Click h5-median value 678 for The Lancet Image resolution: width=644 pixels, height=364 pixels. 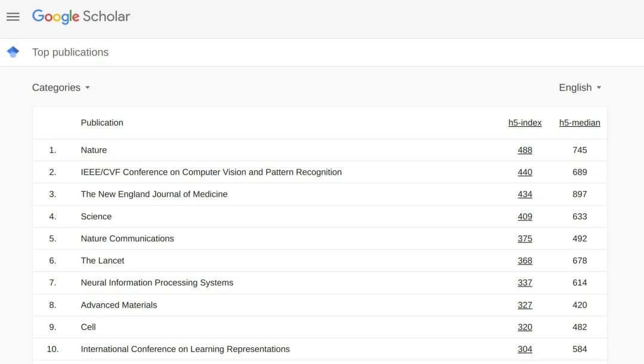580,260
